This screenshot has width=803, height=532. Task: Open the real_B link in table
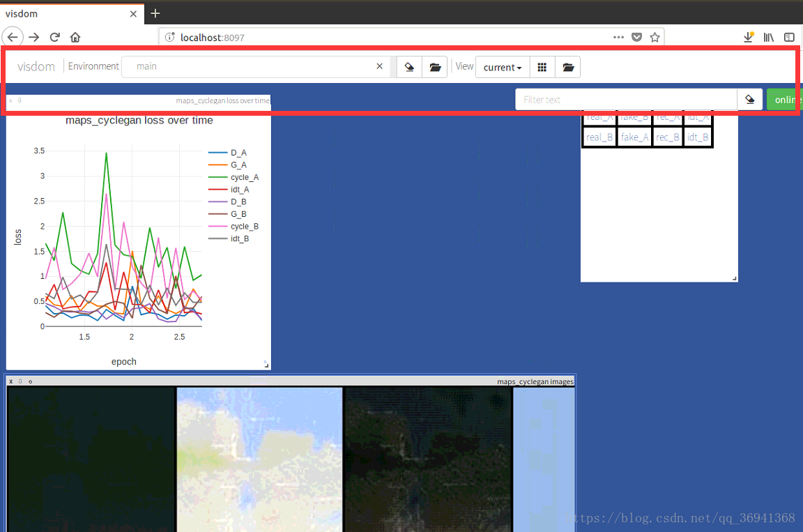click(x=599, y=137)
